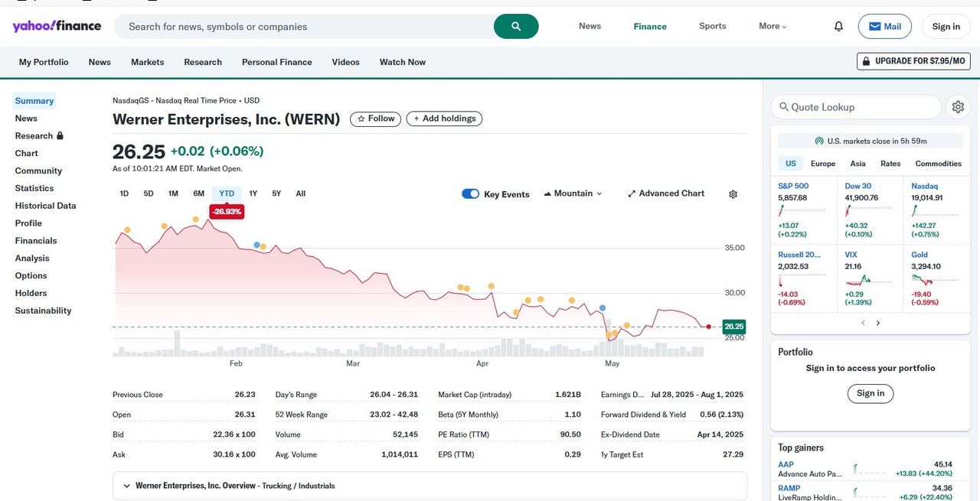Click the Quote Lookup input field
The image size is (980, 501).
[856, 107]
